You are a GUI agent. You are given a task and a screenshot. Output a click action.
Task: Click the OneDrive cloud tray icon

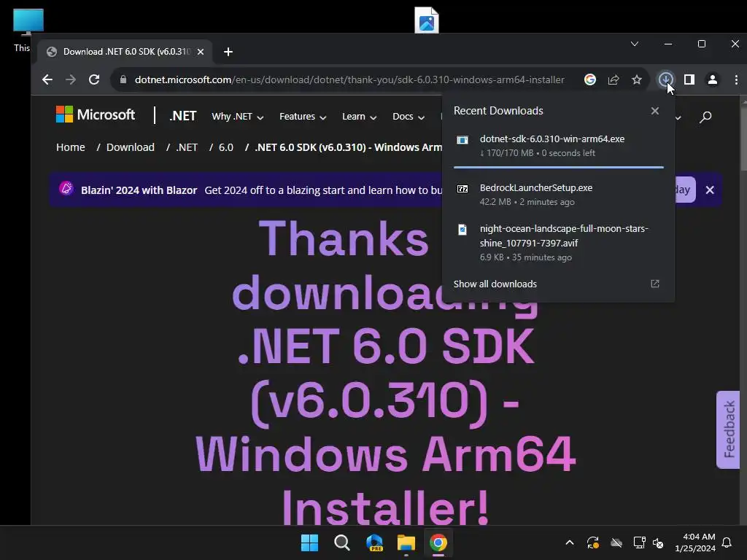(616, 542)
